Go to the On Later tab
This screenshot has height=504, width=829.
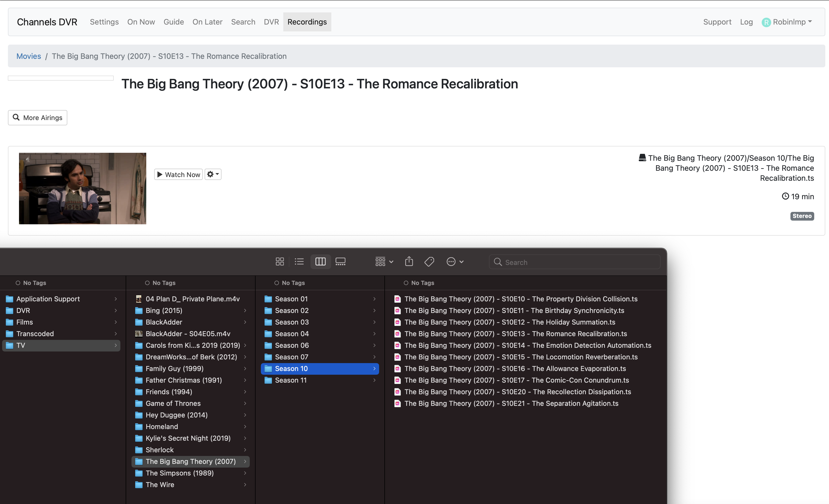[207, 22]
